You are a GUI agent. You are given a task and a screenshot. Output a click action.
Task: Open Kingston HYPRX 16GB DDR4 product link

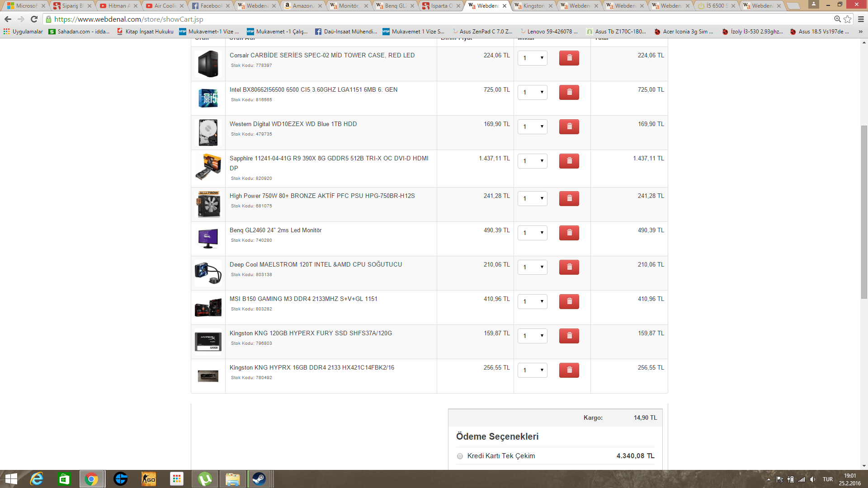(311, 367)
